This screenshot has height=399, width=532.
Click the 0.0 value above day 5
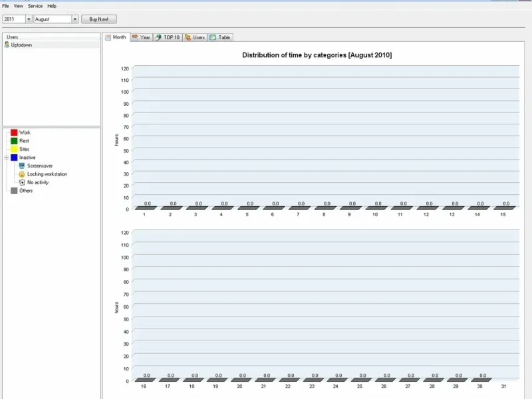(x=250, y=203)
